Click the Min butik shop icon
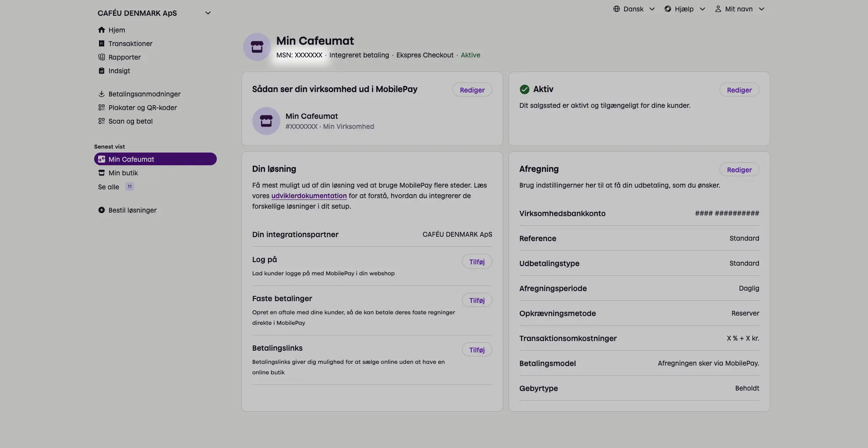Viewport: 868px width, 448px height. coord(102,173)
